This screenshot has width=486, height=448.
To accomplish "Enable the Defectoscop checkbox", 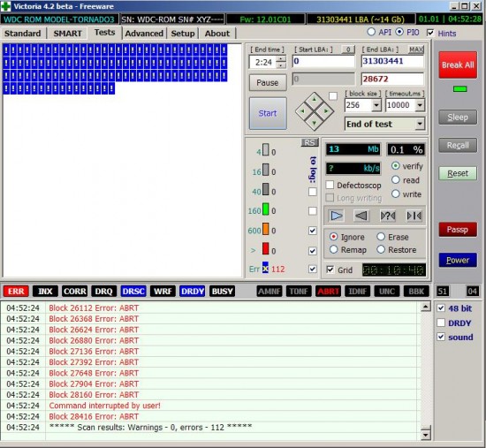I will click(x=330, y=185).
